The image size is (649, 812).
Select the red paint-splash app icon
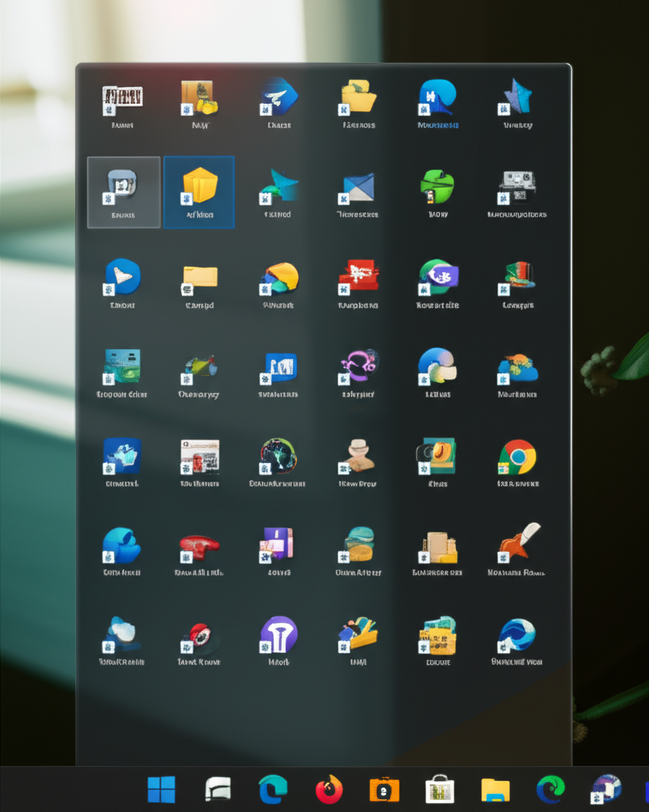(358, 276)
